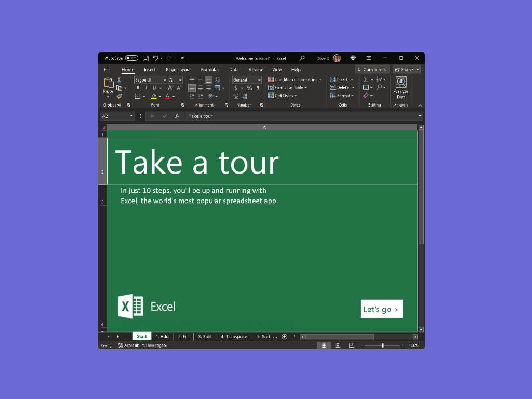This screenshot has width=532, height=399.
Task: Click Accessibility: Investigate in status bar
Action: (142, 345)
